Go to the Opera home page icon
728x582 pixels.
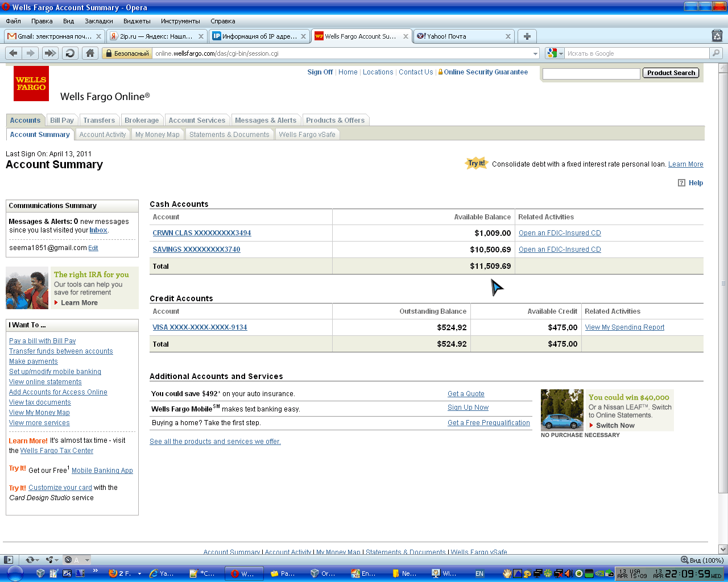(89, 53)
